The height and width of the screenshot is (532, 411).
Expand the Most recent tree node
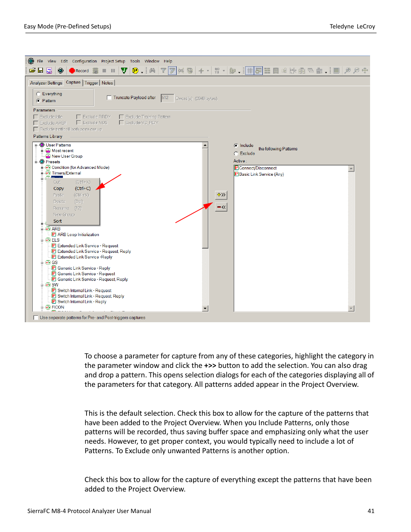click(42, 151)
